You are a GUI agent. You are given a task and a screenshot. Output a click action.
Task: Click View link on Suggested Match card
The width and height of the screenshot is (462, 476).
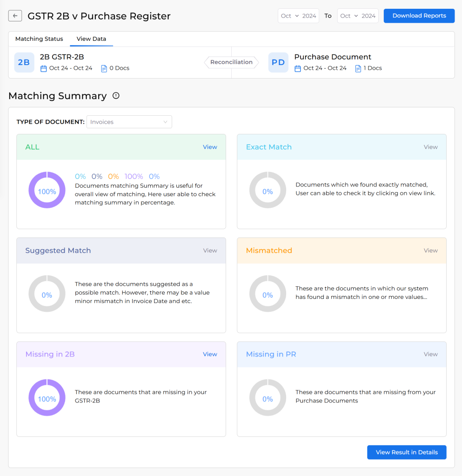(210, 251)
